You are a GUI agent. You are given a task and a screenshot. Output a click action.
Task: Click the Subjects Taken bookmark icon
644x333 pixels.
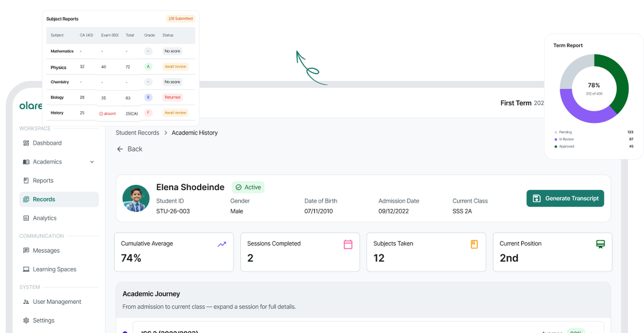point(474,244)
